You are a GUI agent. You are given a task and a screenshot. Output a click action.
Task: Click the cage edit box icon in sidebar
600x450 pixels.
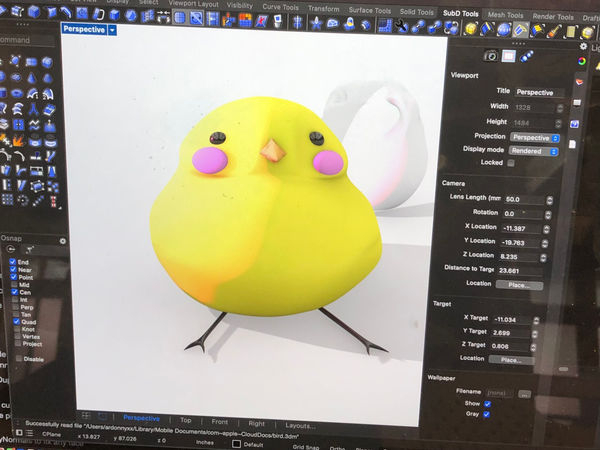tap(37, 186)
